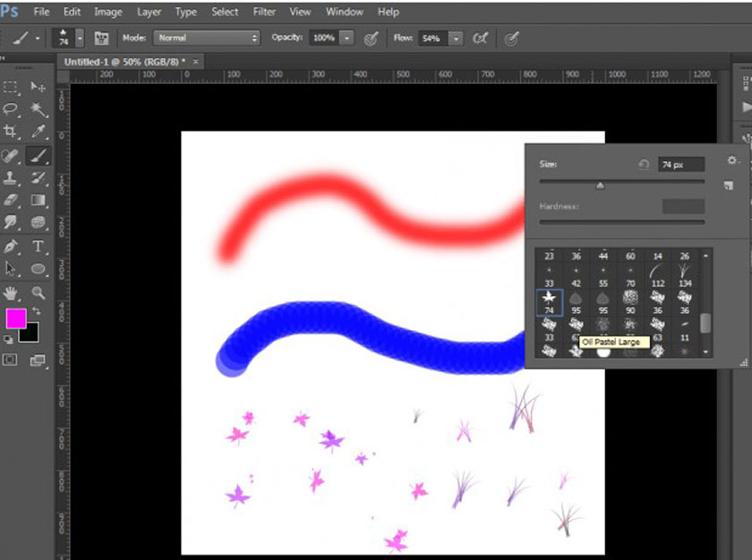
Task: Select the 134 grass brush preset thumbnail
Action: click(685, 271)
